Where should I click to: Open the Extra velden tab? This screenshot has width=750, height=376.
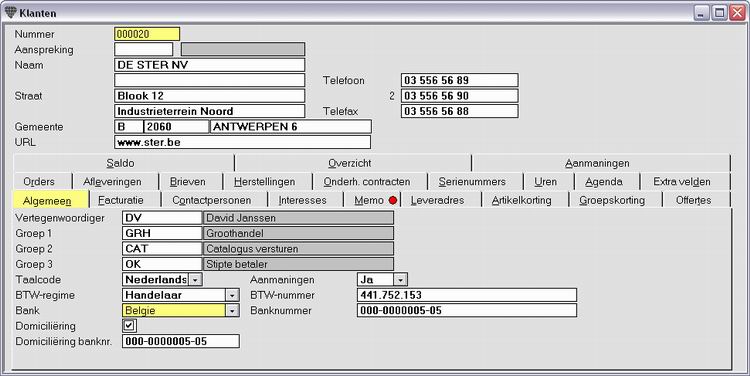pyautogui.click(x=685, y=182)
